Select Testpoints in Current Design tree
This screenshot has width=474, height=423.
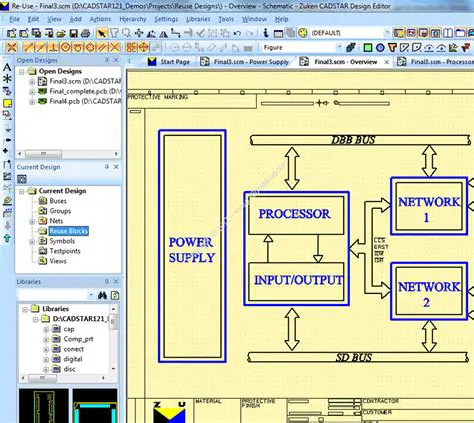65,251
